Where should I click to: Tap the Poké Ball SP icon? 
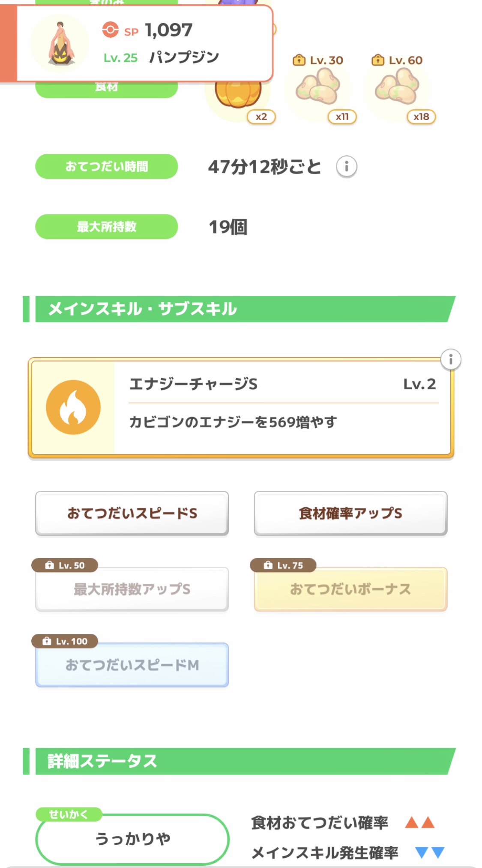pos(110,30)
